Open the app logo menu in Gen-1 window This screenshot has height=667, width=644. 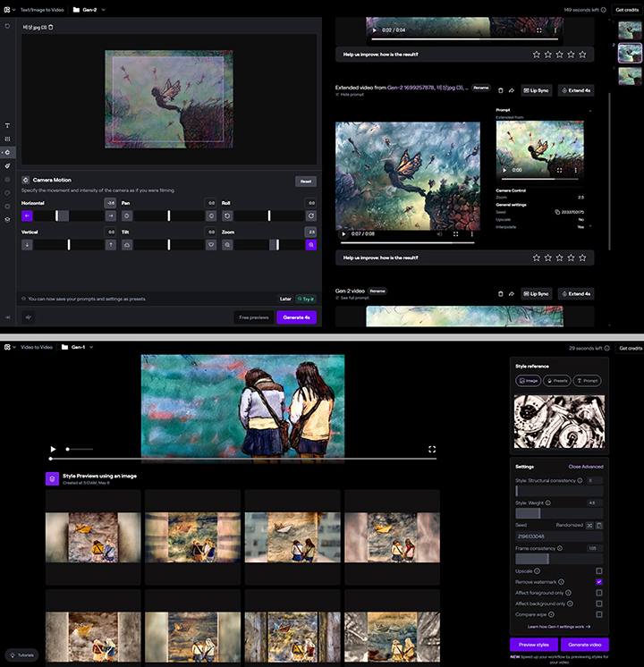click(x=9, y=347)
